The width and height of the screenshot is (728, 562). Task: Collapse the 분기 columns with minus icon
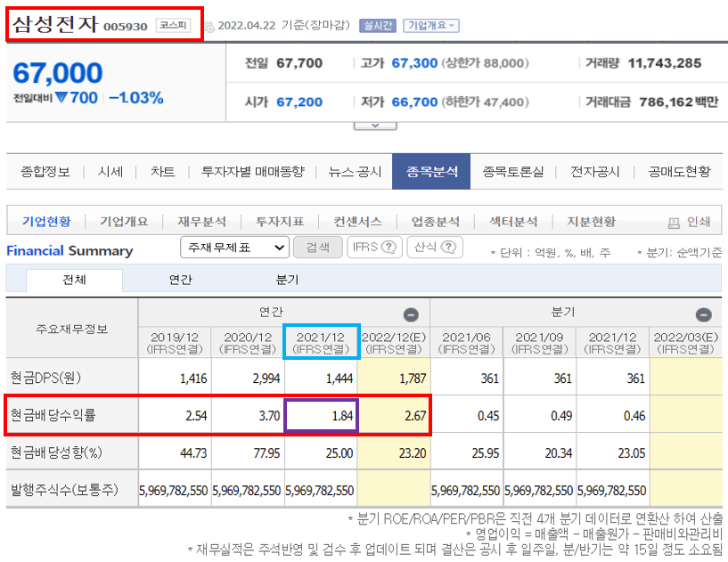pos(703,314)
